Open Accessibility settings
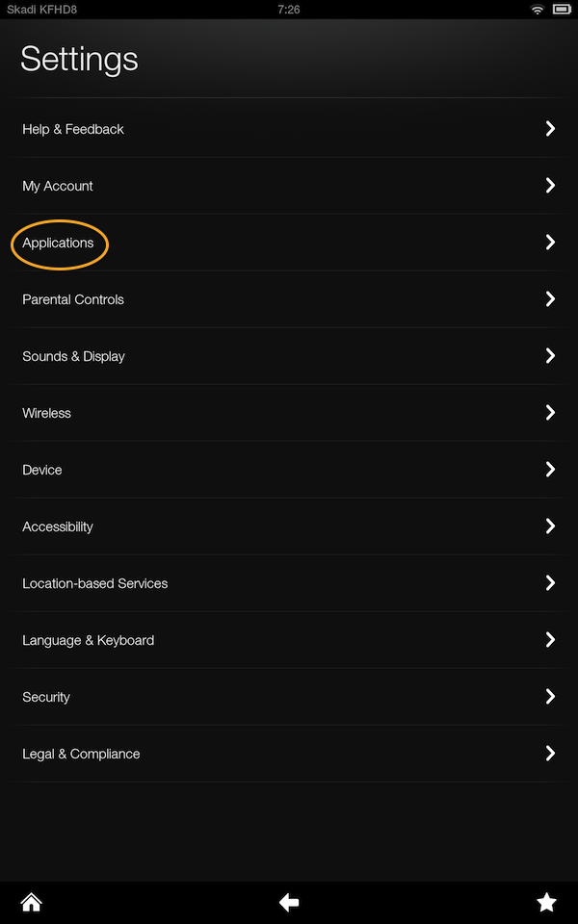 [x=289, y=526]
